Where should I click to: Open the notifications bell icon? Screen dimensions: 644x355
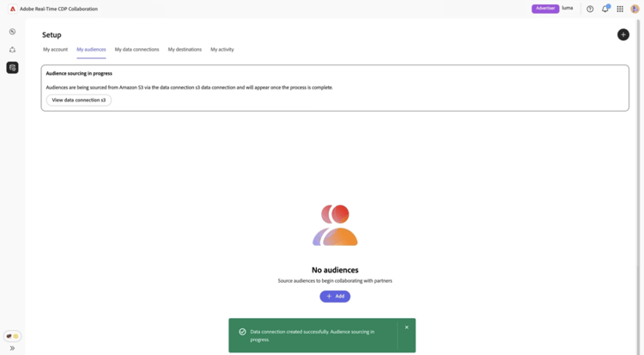pos(605,9)
